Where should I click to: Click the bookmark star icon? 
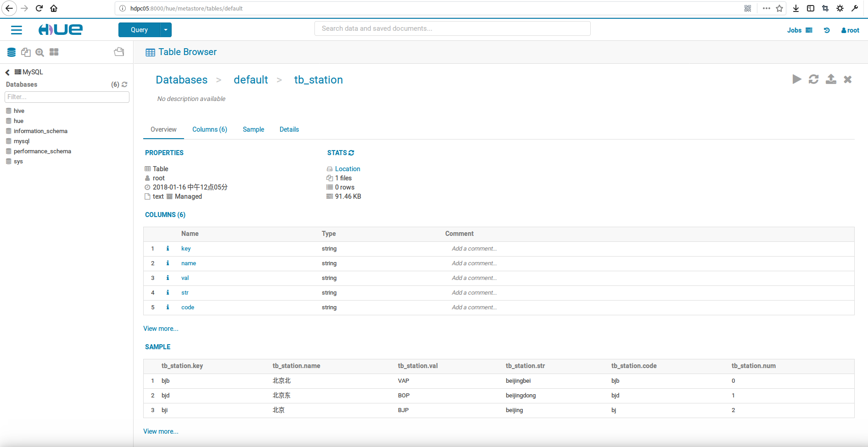[779, 8]
